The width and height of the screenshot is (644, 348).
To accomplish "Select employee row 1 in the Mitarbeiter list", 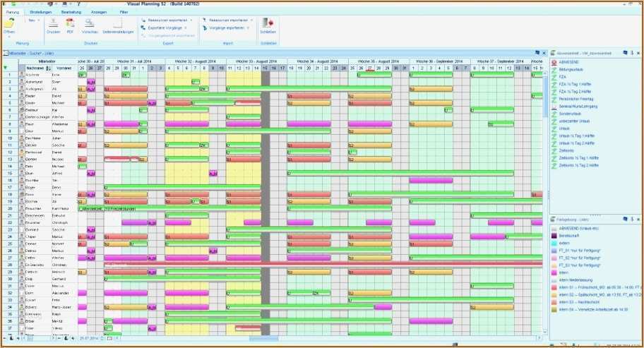I will coord(40,75).
